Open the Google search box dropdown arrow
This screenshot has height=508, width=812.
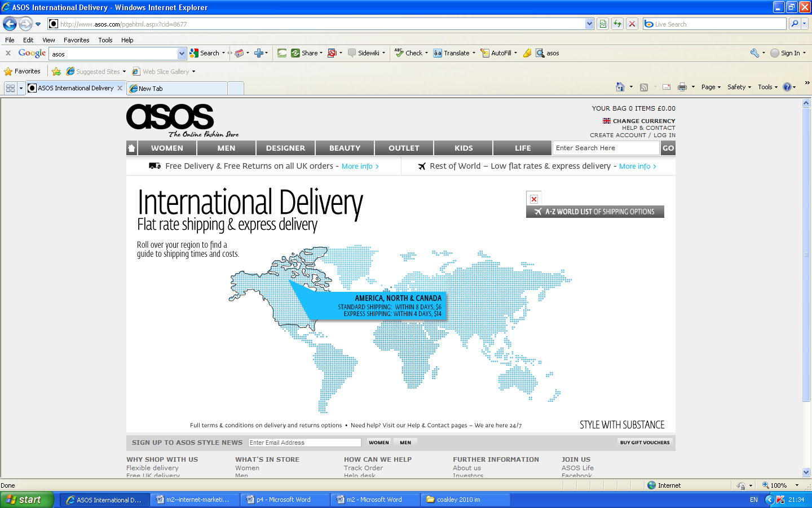click(182, 54)
